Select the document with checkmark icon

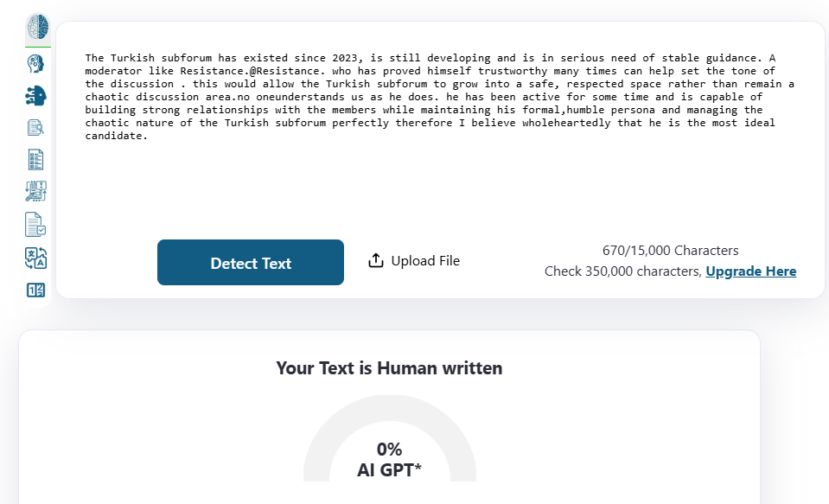tap(36, 225)
